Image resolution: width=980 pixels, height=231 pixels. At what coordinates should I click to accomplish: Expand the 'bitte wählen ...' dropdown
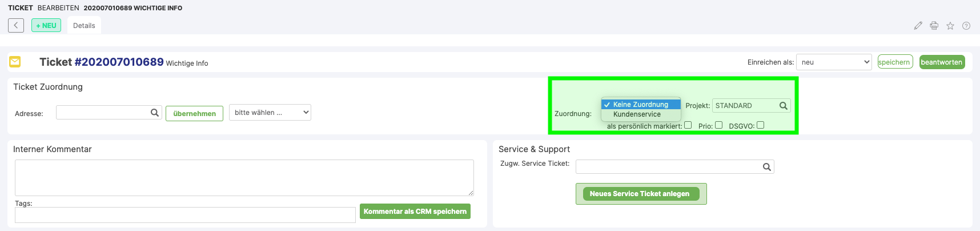(270, 113)
